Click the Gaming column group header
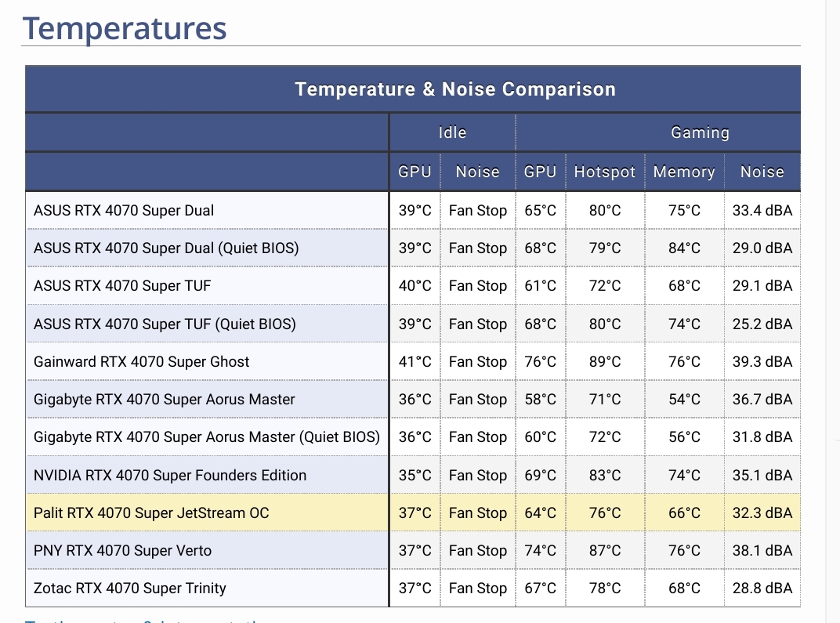Viewport: 840px width, 623px height. (700, 132)
